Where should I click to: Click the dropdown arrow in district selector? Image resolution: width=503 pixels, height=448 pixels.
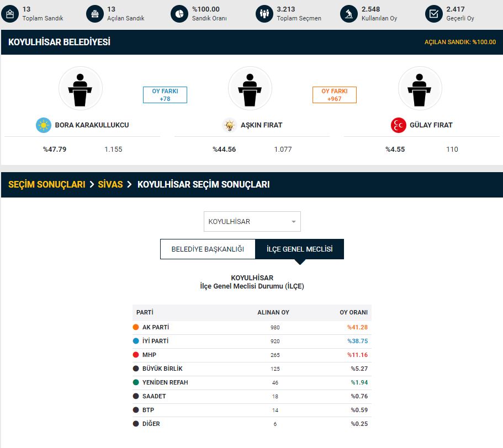pyautogui.click(x=293, y=222)
